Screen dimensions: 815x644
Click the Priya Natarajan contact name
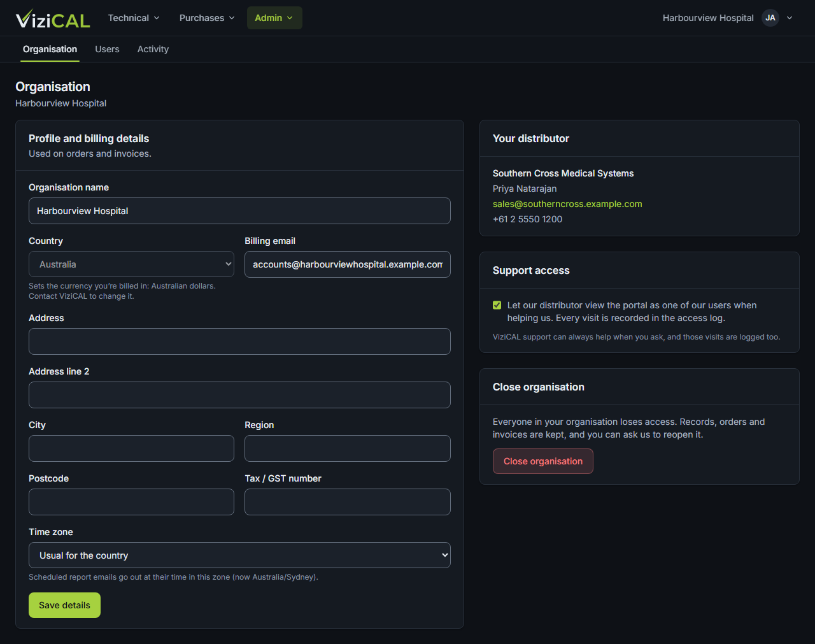pyautogui.click(x=525, y=189)
